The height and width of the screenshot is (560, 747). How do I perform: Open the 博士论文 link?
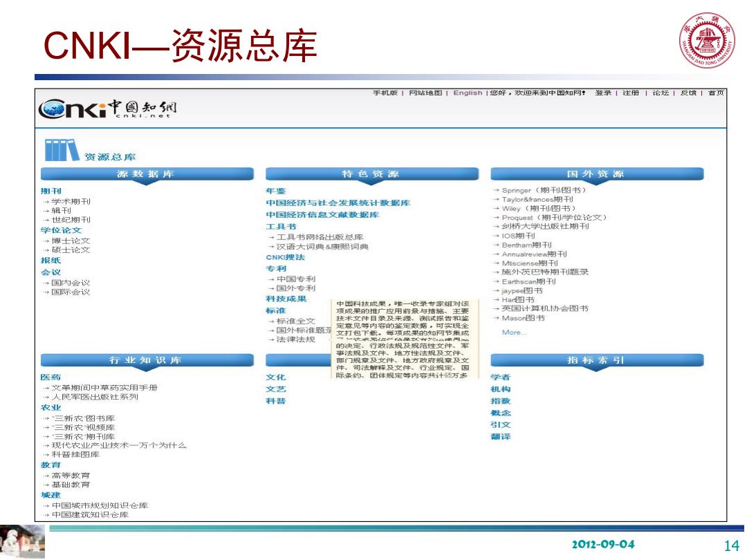coord(71,241)
